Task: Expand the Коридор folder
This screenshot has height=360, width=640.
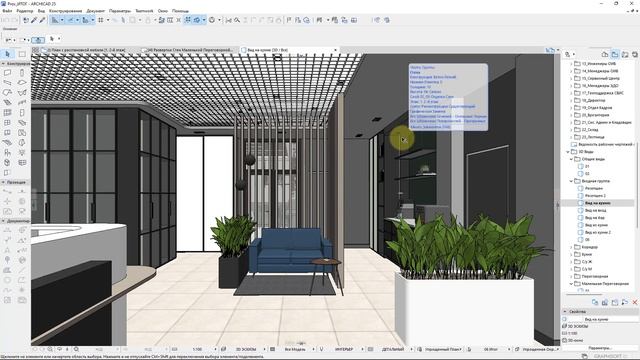Action: pyautogui.click(x=571, y=247)
